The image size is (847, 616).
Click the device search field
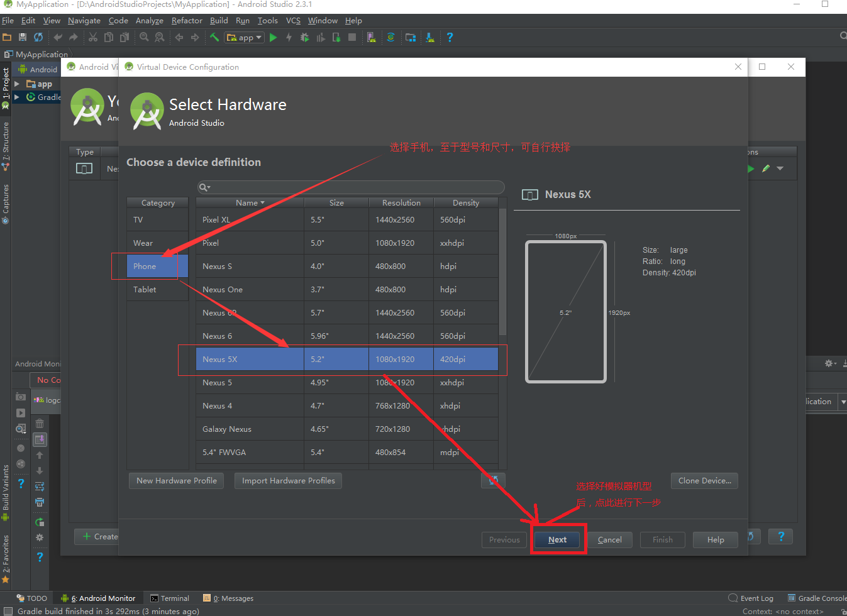(351, 187)
